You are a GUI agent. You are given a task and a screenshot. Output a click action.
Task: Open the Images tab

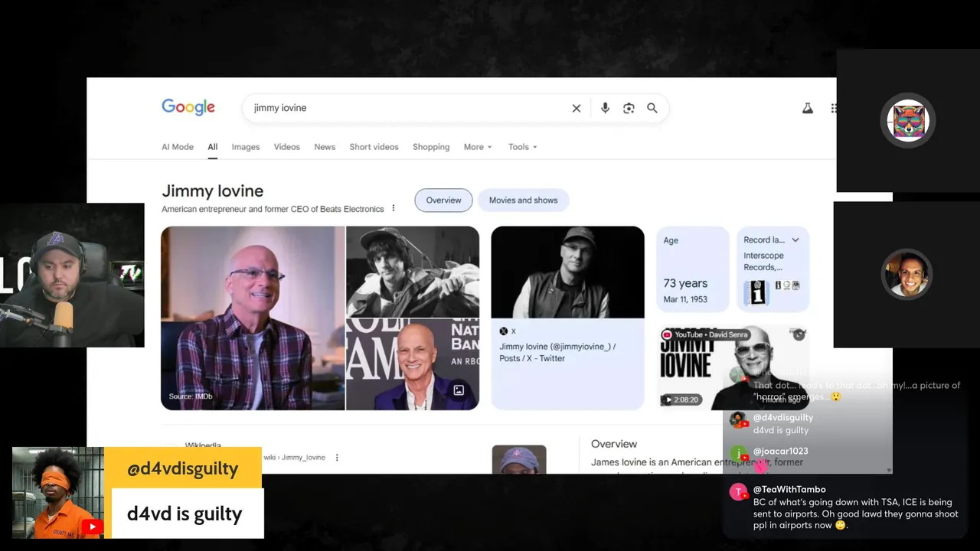click(246, 147)
